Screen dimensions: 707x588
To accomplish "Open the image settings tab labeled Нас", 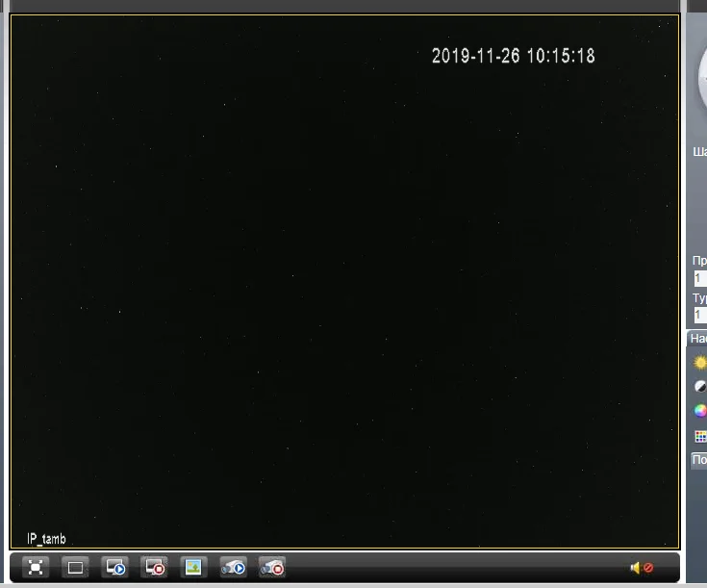I will 697,339.
